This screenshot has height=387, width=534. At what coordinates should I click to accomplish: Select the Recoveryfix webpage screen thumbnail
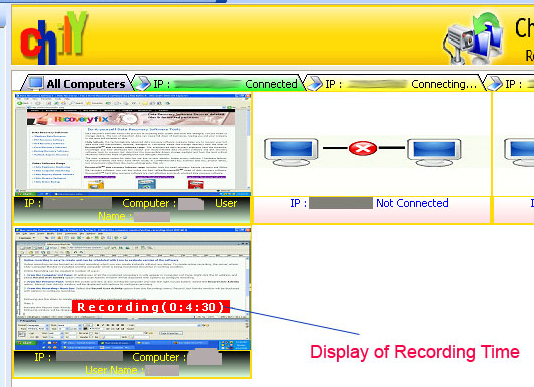[132, 145]
